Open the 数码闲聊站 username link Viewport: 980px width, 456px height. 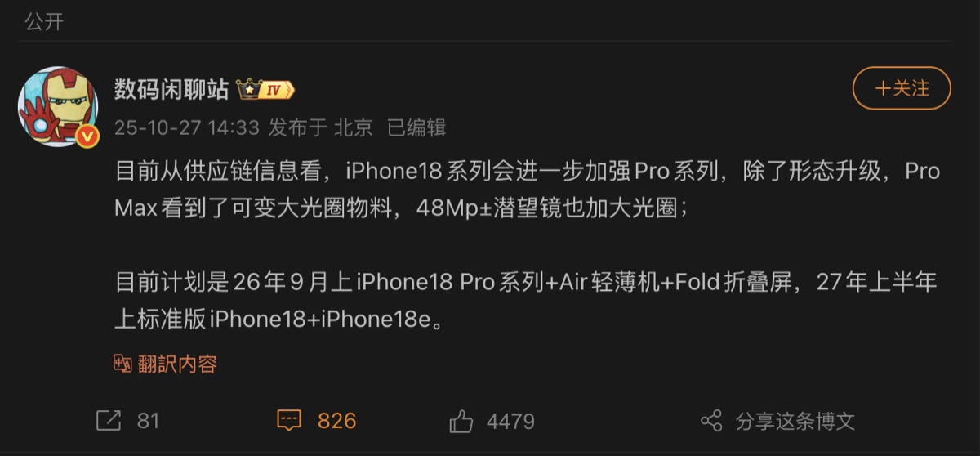point(171,90)
